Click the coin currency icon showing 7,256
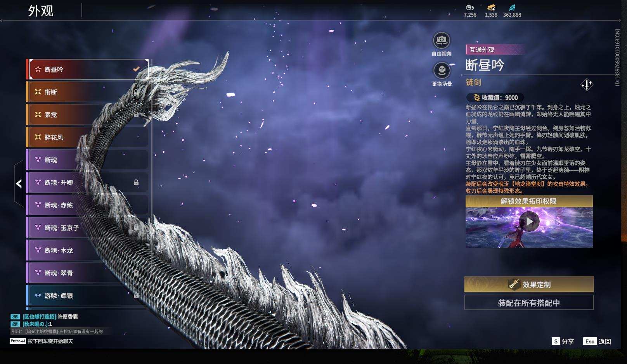 click(x=469, y=7)
